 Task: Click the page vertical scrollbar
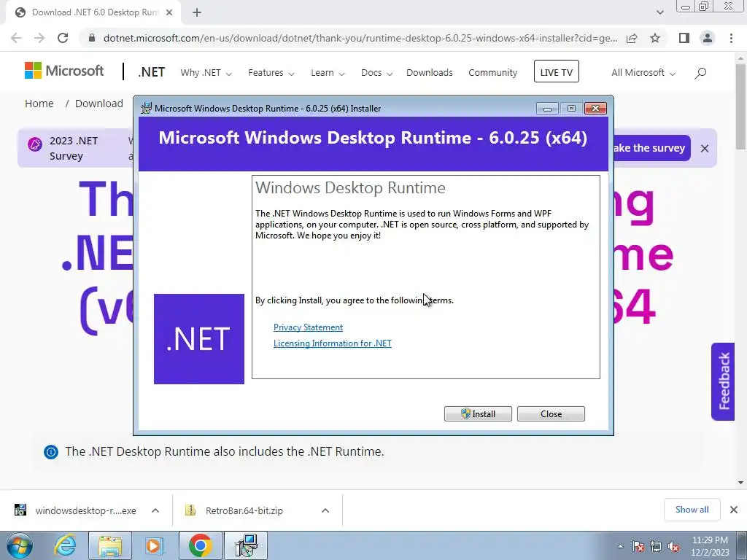pyautogui.click(x=741, y=106)
